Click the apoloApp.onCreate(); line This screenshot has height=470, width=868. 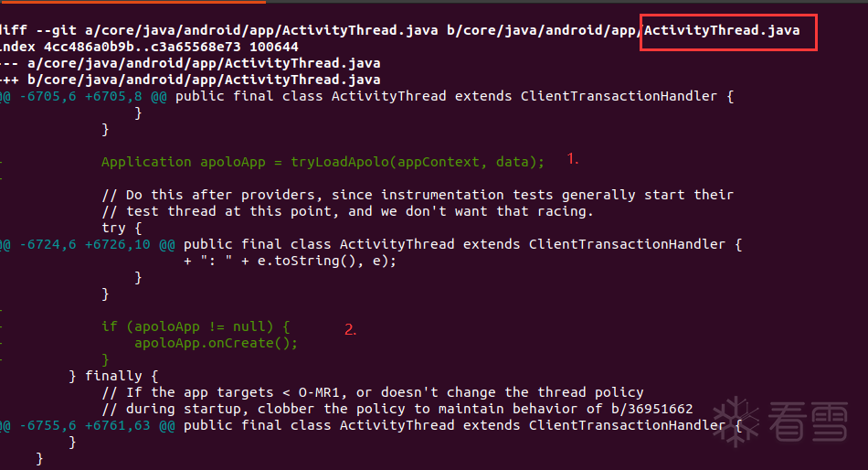coord(216,343)
